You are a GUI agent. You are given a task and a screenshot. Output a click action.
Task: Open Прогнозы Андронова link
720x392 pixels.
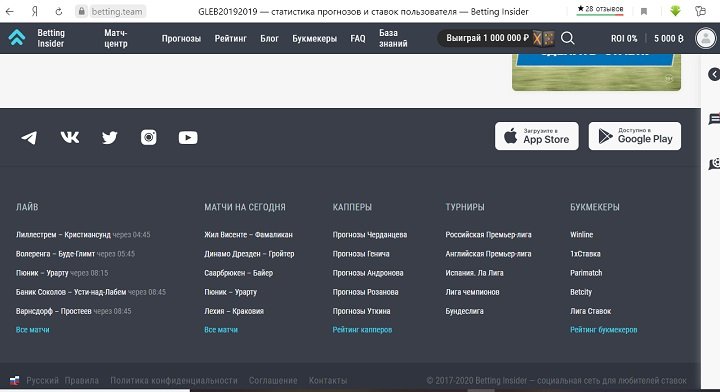[368, 273]
